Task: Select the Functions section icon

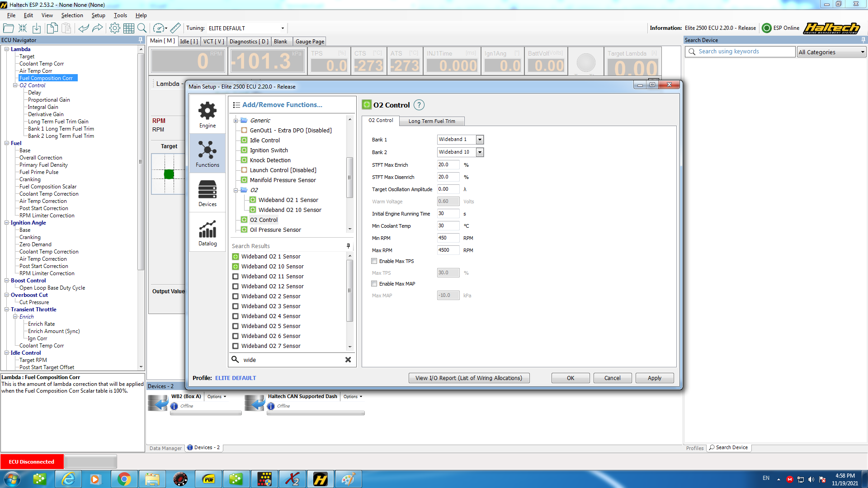Action: [x=208, y=154]
